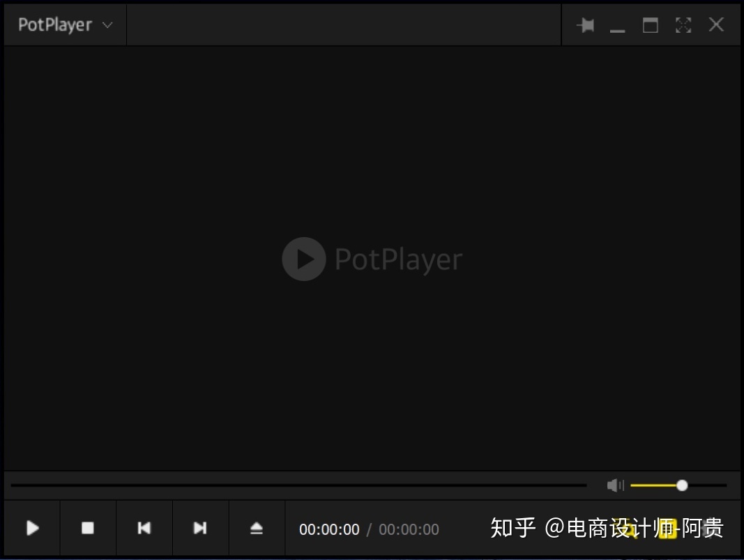Click the yellow volume slider
Image resolution: width=744 pixels, height=560 pixels.
click(x=678, y=485)
